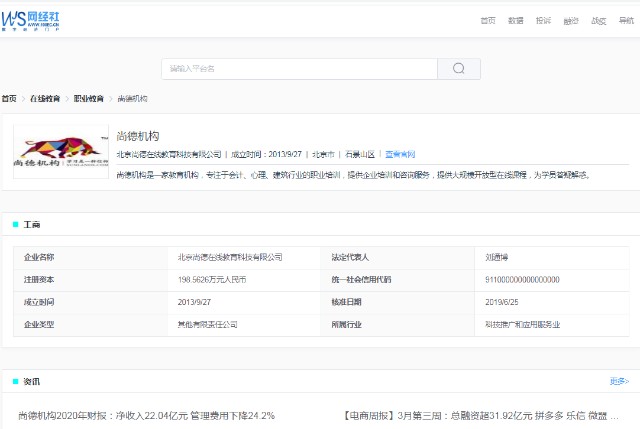The height and width of the screenshot is (429, 640).
Task: Go to 职业教育 in the breadcrumb
Action: [89, 98]
